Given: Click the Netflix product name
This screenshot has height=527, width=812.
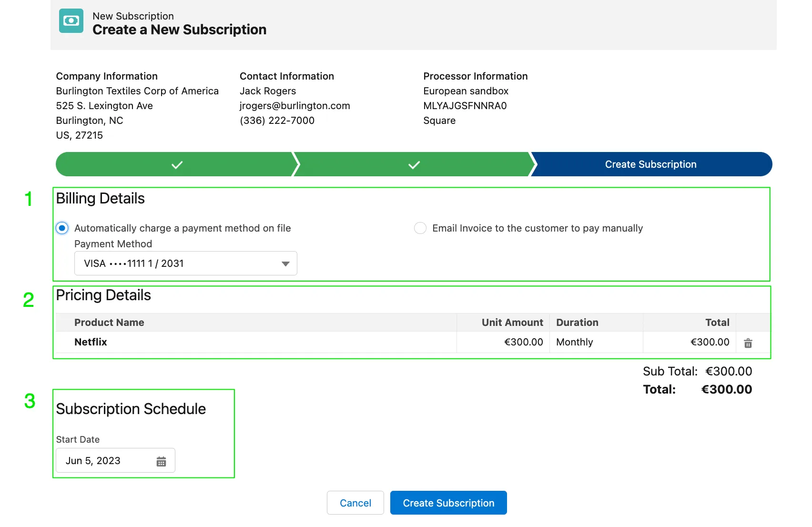Looking at the screenshot, I should pyautogui.click(x=91, y=342).
